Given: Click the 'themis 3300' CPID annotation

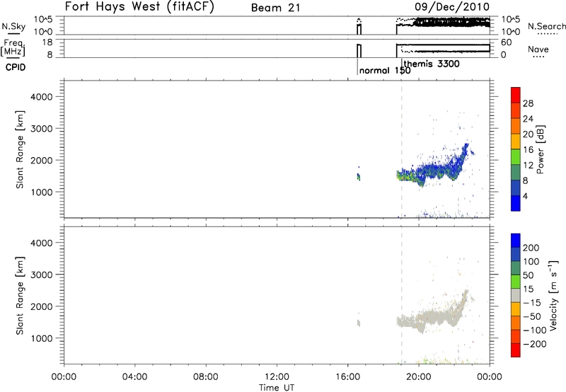Looking at the screenshot, I should 432,64.
